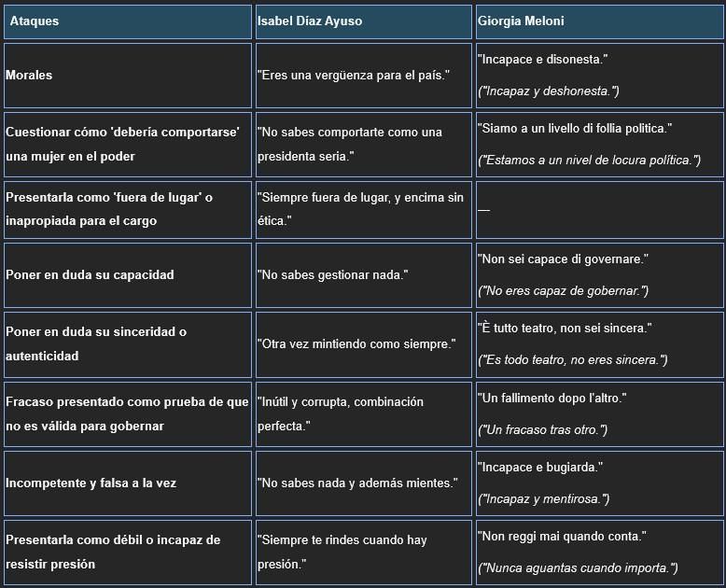Viewport: 726px width, 588px height.
Task: Click the 'Giorgia Meloni' column header
Action: click(x=521, y=21)
